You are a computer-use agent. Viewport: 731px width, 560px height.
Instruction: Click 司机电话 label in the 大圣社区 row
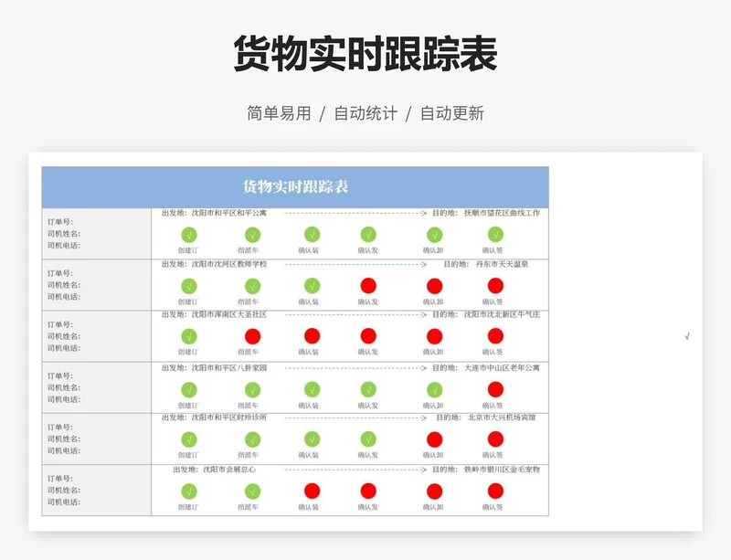click(x=64, y=348)
